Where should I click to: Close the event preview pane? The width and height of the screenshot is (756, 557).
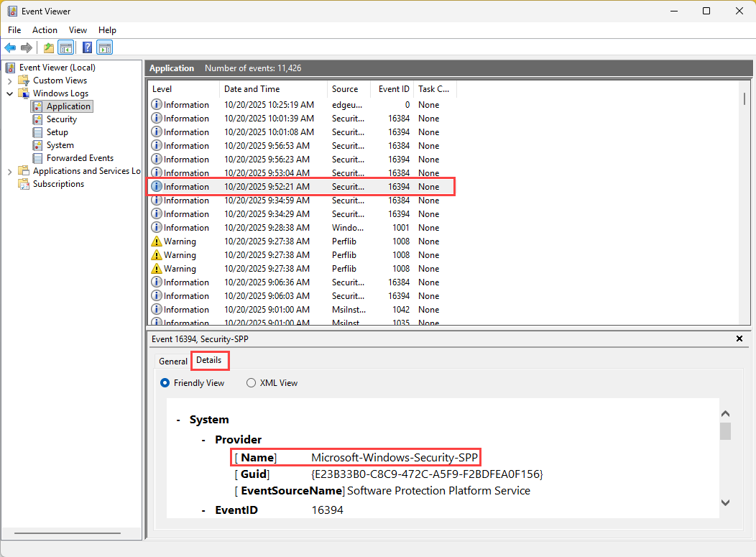pyautogui.click(x=739, y=339)
